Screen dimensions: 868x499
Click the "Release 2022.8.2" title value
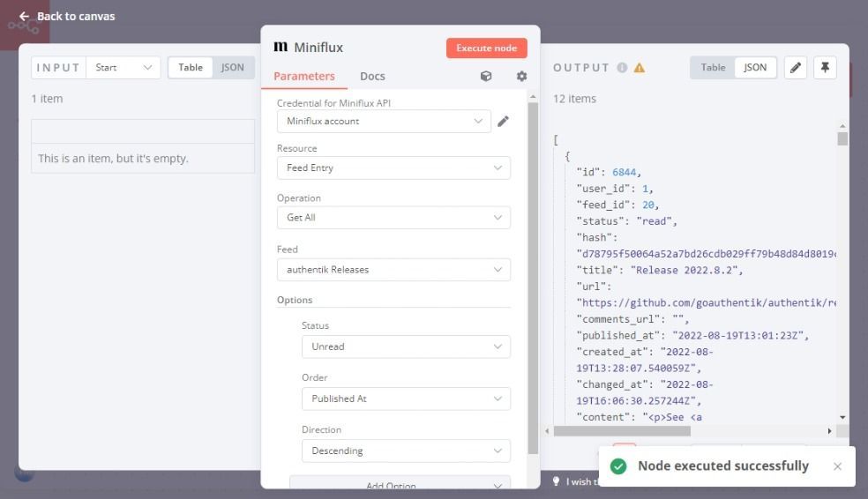pyautogui.click(x=686, y=270)
